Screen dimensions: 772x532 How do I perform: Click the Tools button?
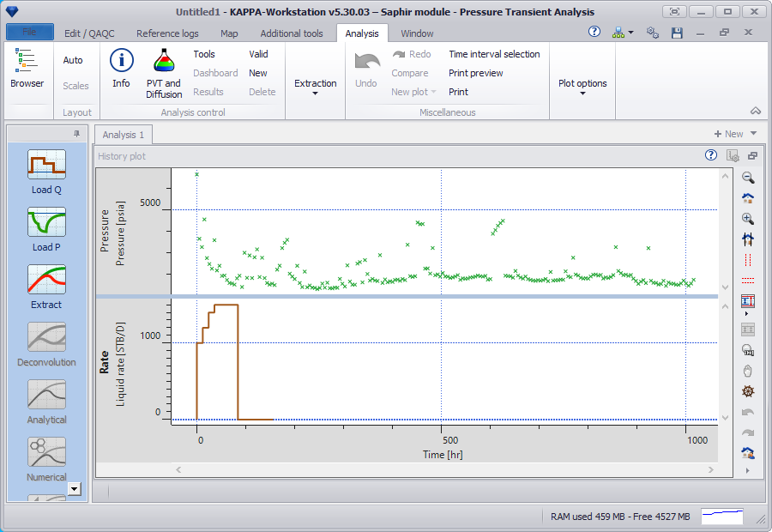point(204,54)
